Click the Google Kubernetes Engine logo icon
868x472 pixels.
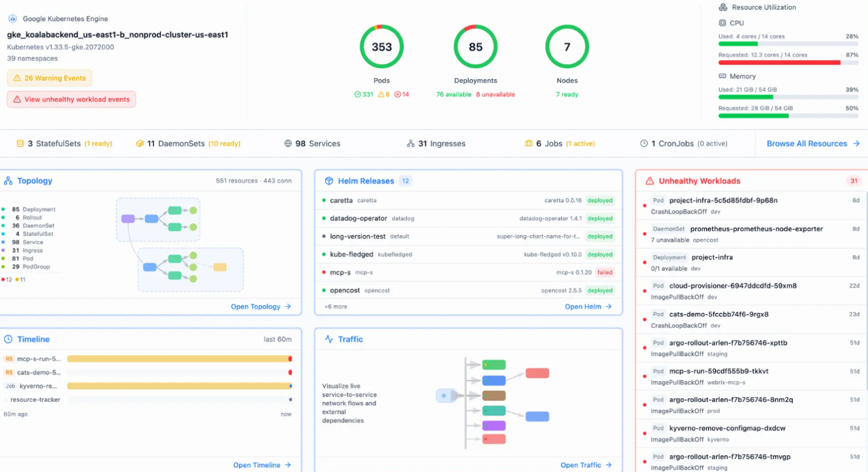(x=12, y=19)
